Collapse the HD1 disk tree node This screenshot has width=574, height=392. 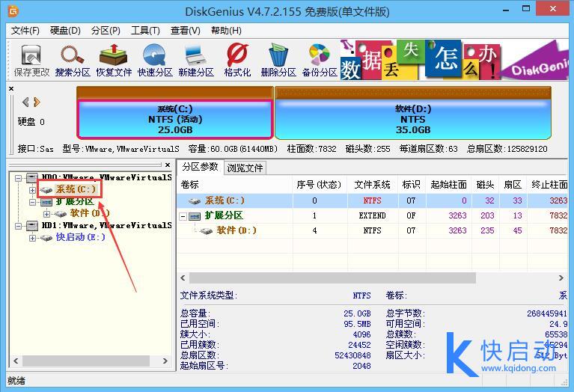(x=18, y=226)
